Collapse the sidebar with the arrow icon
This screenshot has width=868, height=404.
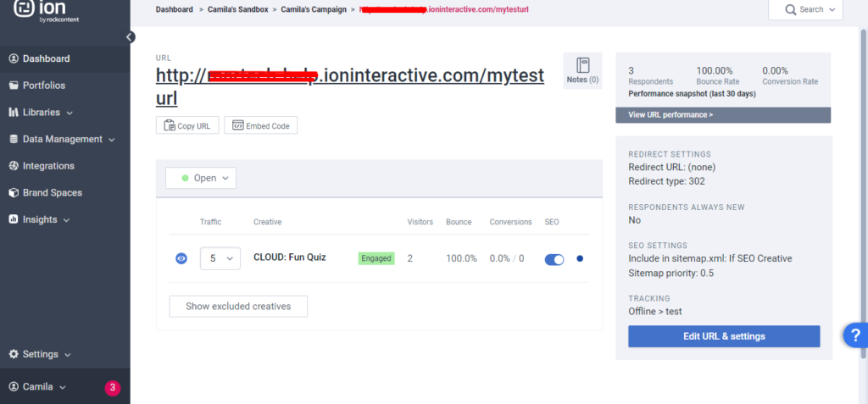(130, 36)
